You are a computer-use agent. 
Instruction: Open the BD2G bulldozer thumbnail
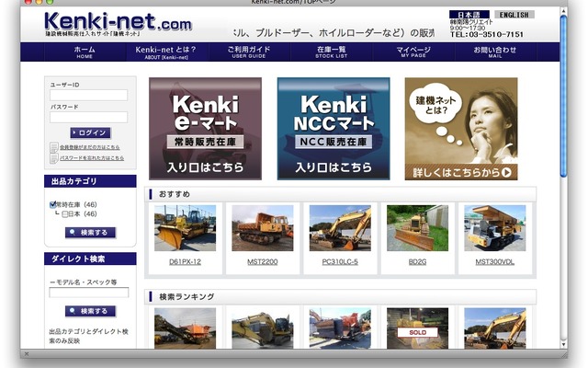[x=417, y=228]
